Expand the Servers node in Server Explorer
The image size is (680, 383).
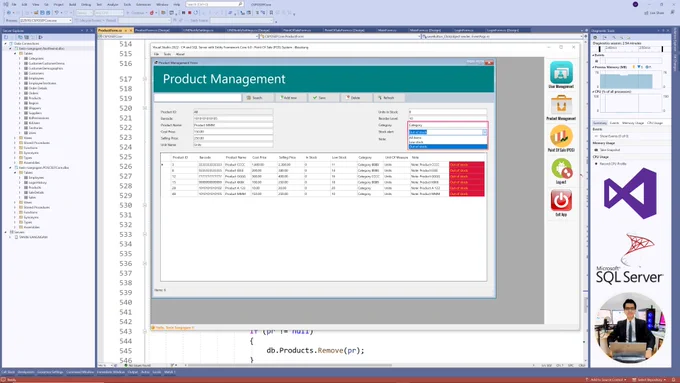pyautogui.click(x=6, y=232)
